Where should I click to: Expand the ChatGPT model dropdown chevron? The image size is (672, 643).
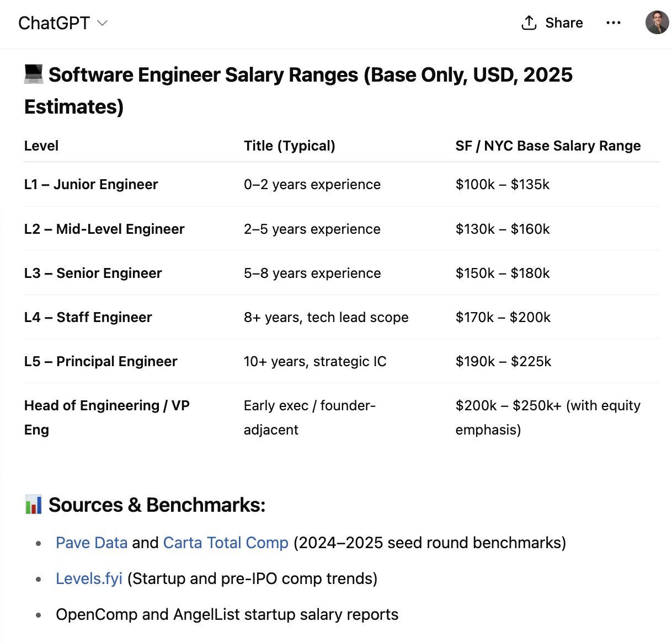click(102, 23)
